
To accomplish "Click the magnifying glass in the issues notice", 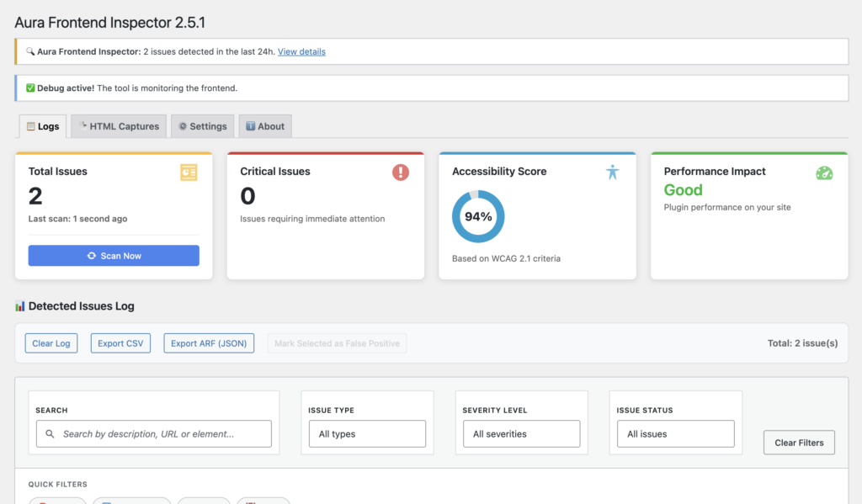I will (30, 52).
